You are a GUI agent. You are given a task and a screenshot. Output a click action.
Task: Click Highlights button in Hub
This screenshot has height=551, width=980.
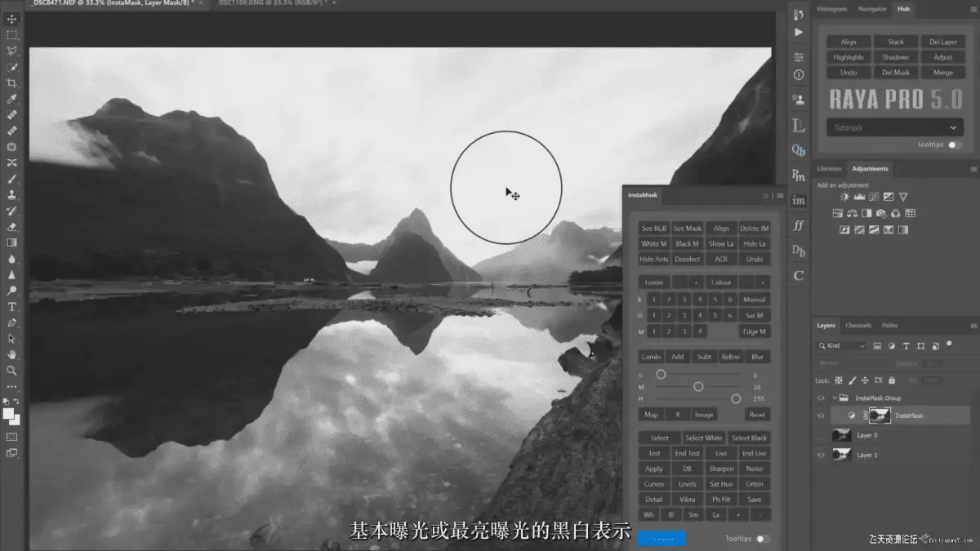point(849,57)
